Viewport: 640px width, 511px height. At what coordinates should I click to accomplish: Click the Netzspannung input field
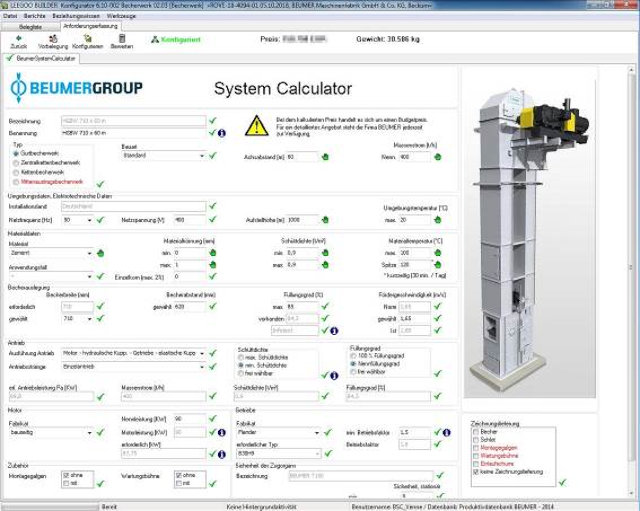(x=190, y=220)
